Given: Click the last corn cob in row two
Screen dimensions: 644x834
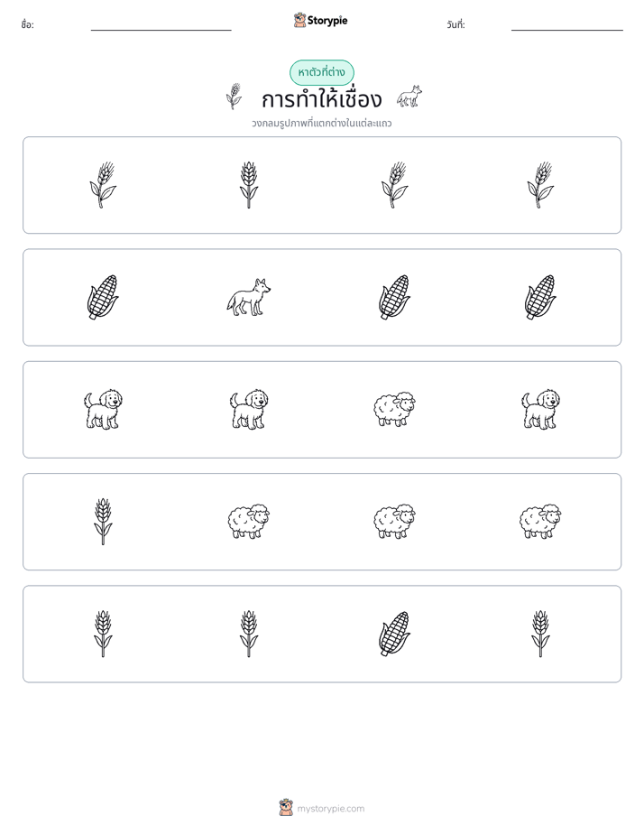Looking at the screenshot, I should pyautogui.click(x=540, y=297).
